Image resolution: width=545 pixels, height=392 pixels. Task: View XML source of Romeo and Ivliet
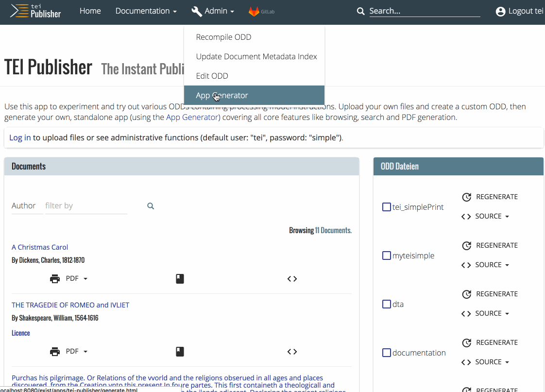point(292,352)
